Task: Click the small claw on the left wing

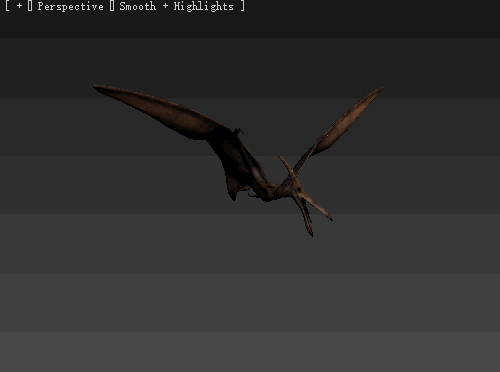Action: 239,131
